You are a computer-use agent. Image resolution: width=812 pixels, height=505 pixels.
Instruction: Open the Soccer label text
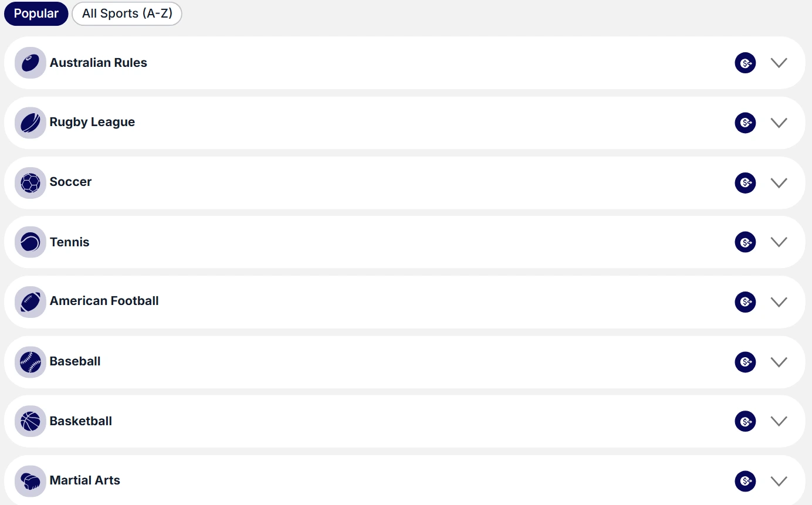(70, 182)
